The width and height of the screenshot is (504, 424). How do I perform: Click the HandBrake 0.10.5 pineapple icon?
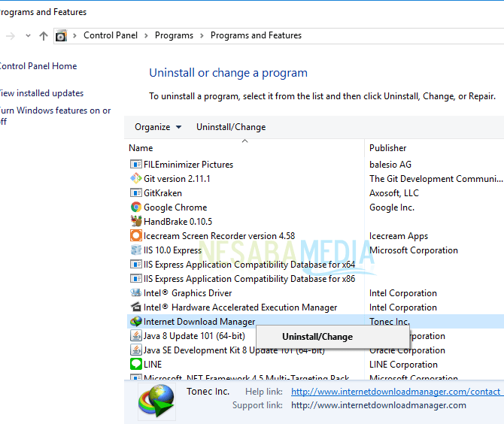point(136,222)
